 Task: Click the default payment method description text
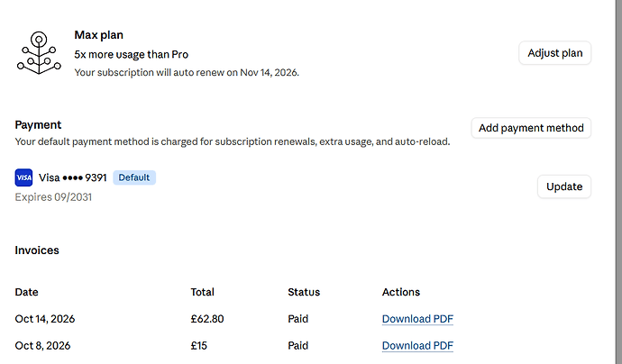click(x=233, y=141)
